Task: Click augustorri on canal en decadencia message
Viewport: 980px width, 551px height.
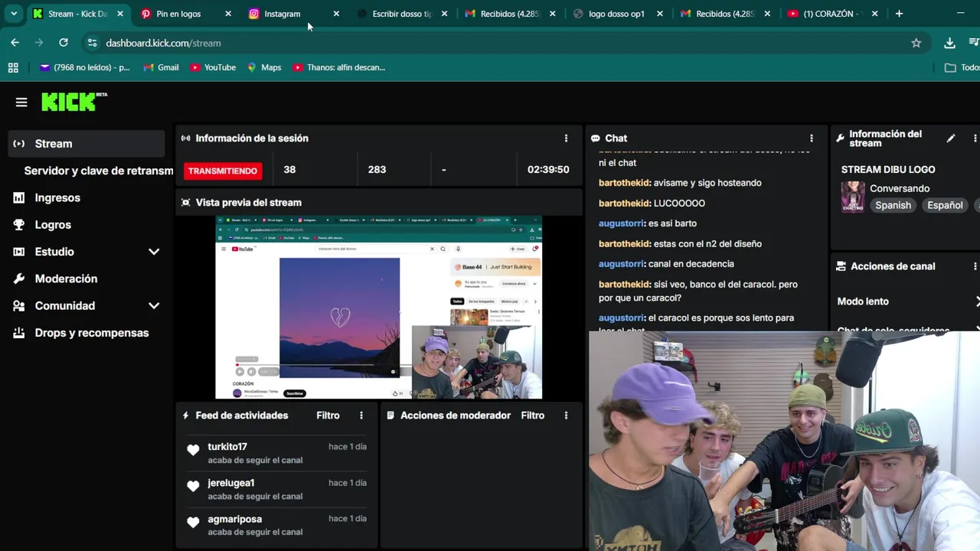Action: coord(622,264)
